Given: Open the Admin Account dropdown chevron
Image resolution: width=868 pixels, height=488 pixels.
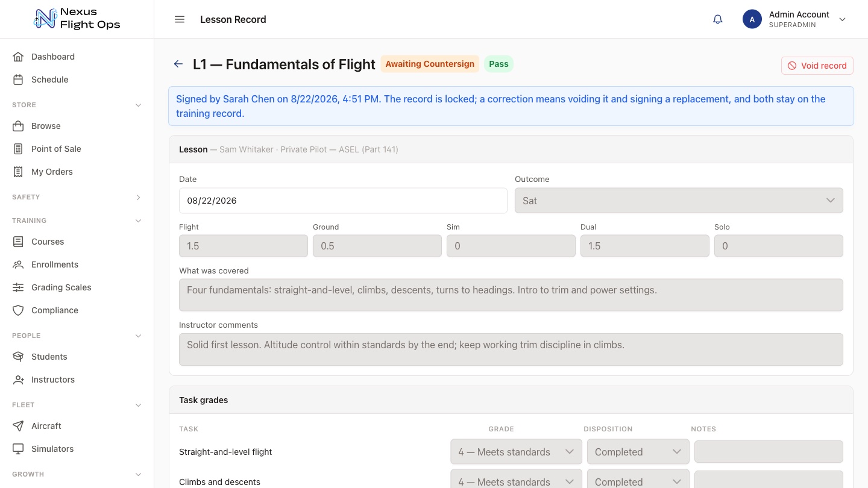Looking at the screenshot, I should pos(843,19).
